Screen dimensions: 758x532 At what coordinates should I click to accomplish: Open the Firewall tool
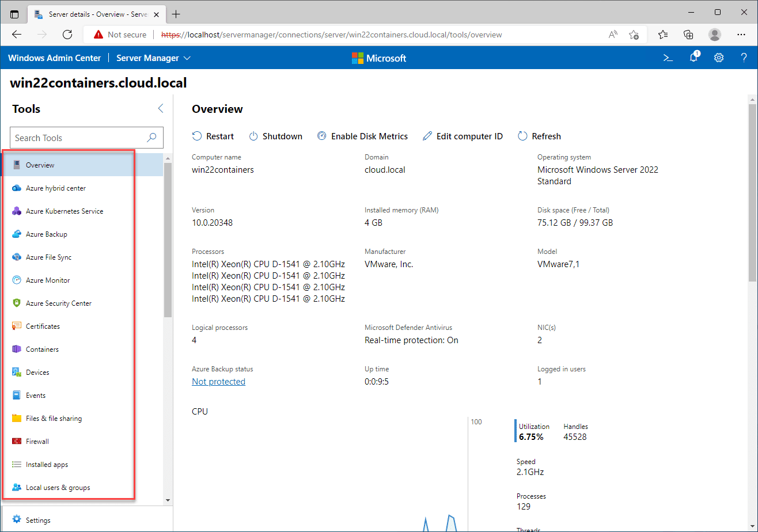point(37,442)
